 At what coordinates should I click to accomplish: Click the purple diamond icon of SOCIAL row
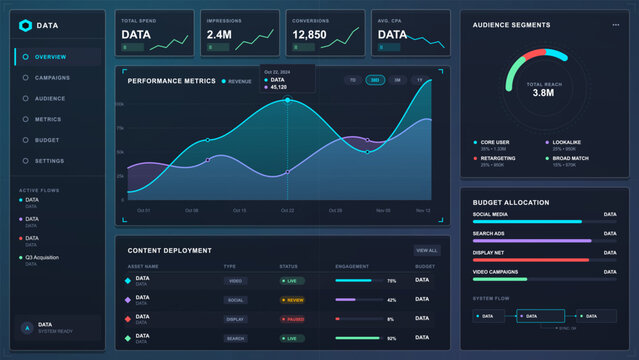(128, 300)
